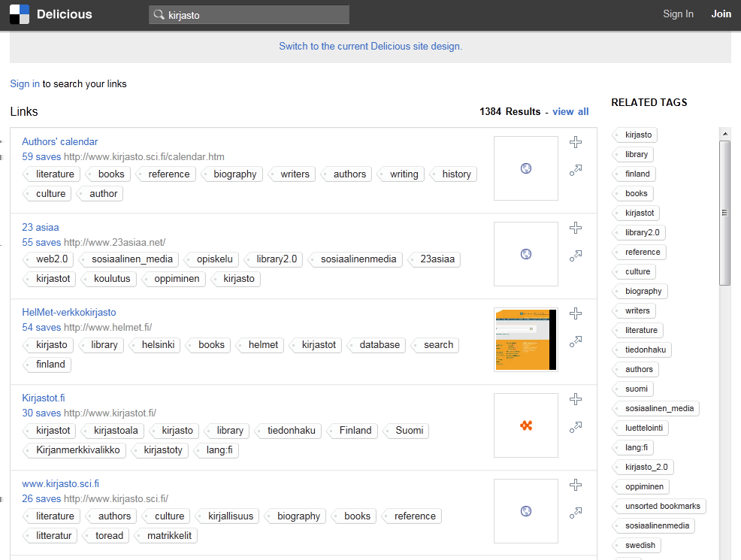Open the Authors' calendar thumbnail
Screen dimensions: 741x560
pos(526,168)
